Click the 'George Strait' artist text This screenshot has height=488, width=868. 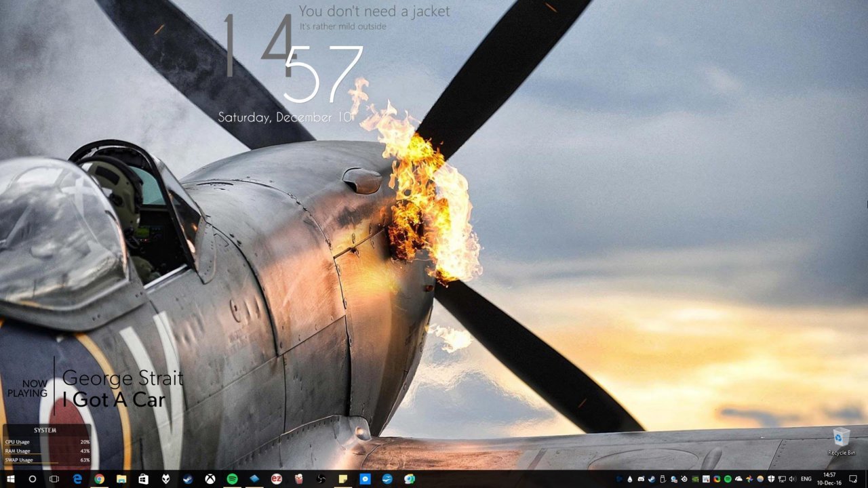tap(123, 378)
